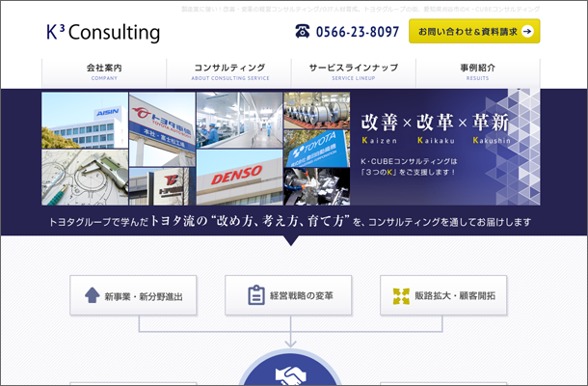Open the 事例紹介 RESULTS menu item
Image resolution: width=588 pixels, height=386 pixels.
click(x=478, y=72)
